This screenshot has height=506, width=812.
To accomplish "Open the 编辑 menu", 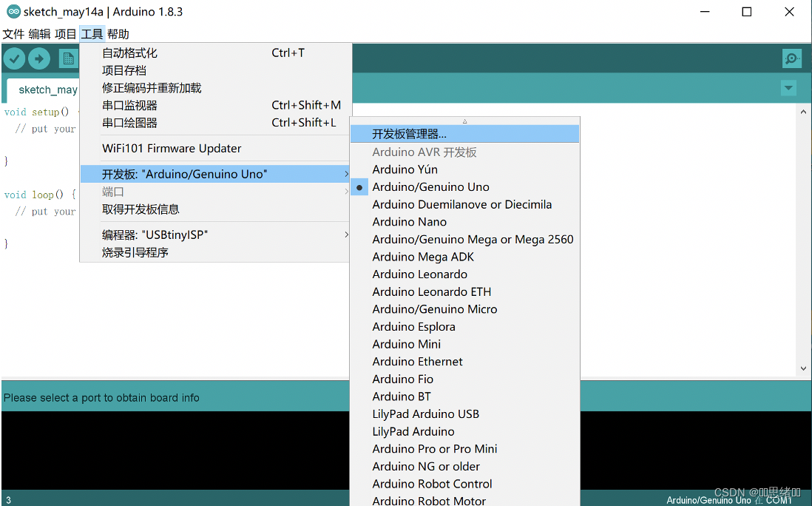I will [39, 34].
